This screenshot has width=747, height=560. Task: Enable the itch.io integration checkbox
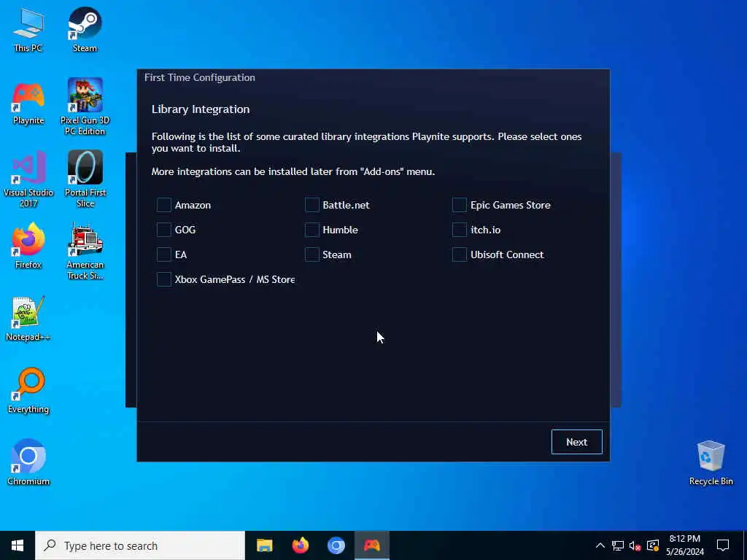[x=460, y=230]
